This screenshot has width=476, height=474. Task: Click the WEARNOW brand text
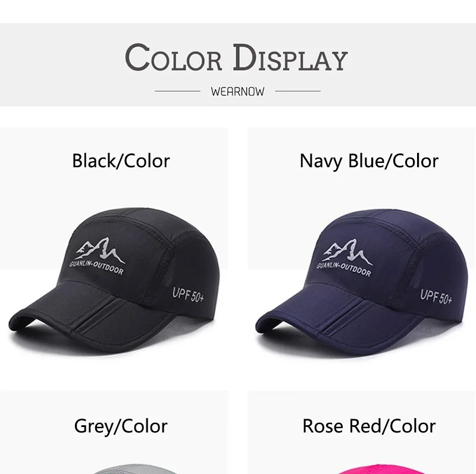[x=237, y=92]
